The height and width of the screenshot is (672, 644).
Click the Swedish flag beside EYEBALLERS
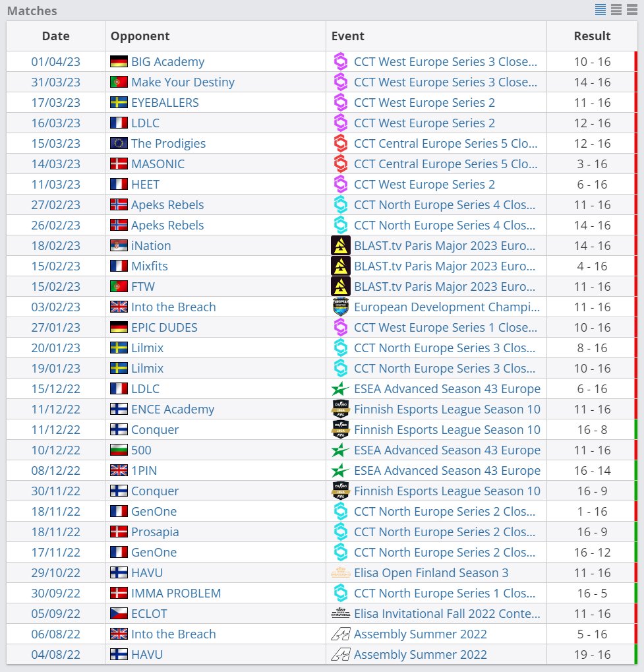click(x=119, y=102)
